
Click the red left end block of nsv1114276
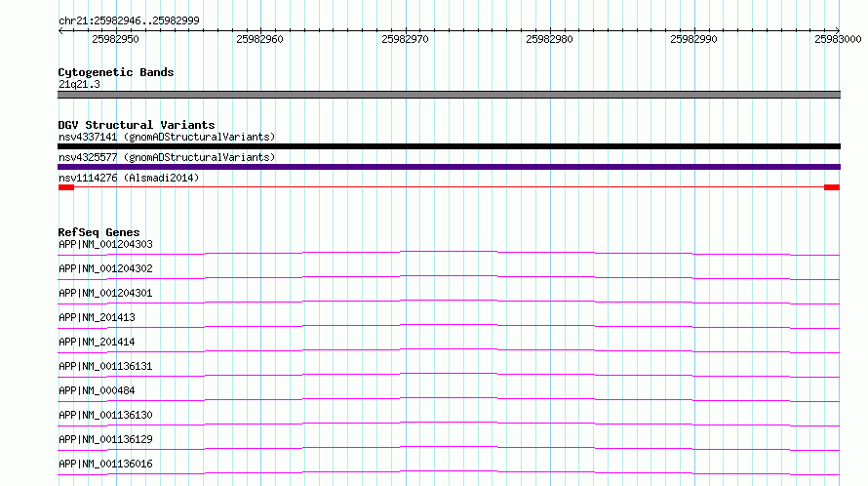point(66,187)
